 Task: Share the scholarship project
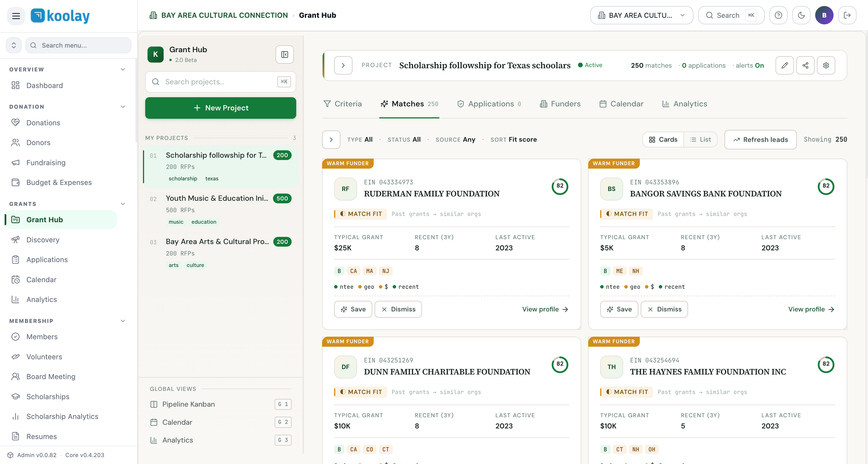805,65
